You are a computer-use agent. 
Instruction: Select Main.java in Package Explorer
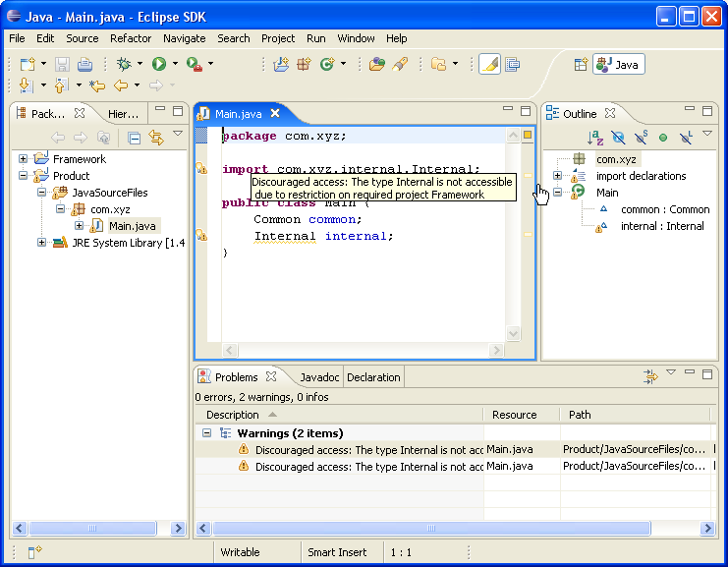(134, 226)
